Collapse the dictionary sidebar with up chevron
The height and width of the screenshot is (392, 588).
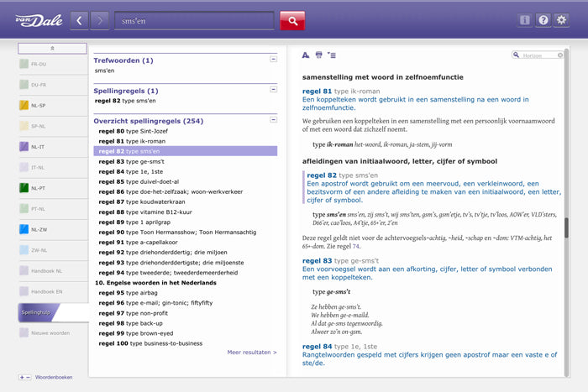[52, 49]
